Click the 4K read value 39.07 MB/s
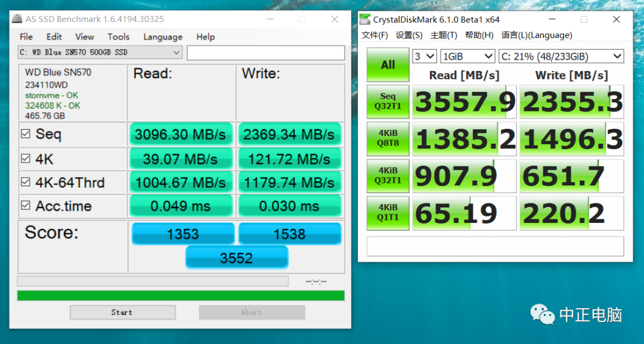The height and width of the screenshot is (344, 644). (x=181, y=159)
